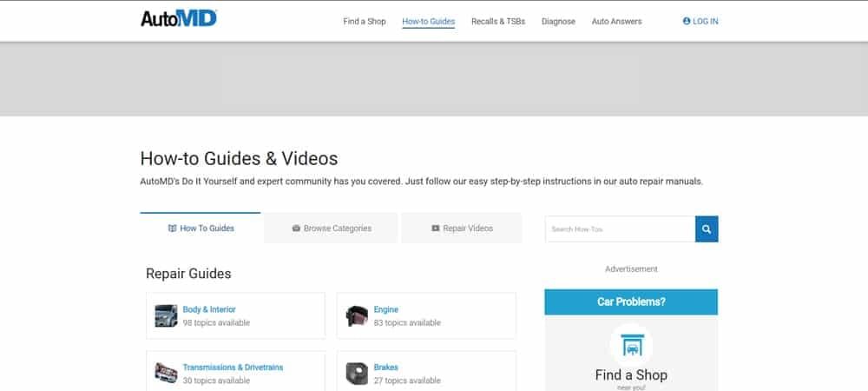Screen dimensions: 868x391
Task: Click the user account icon beside LOG IN
Action: 687,21
